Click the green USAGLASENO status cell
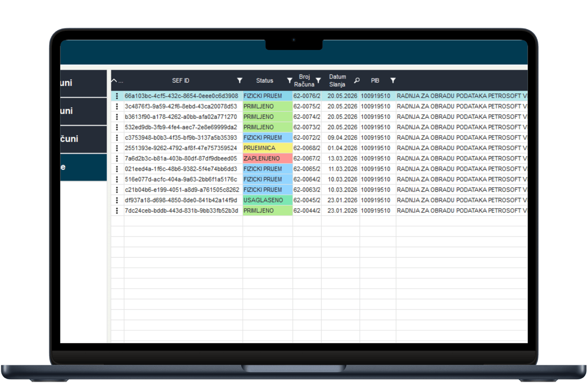 tap(268, 200)
